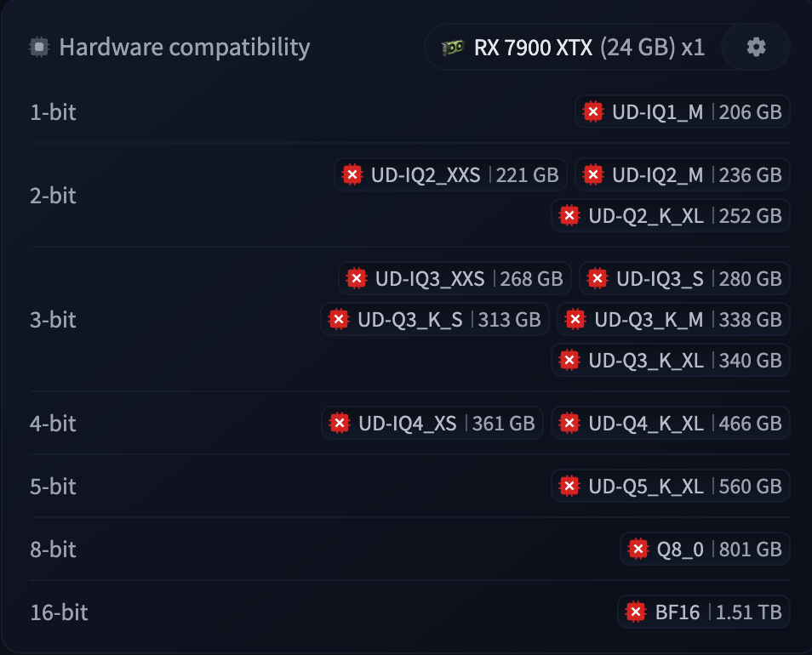Choose the UD-Q3_K_M 338 GB file
The height and width of the screenshot is (655, 812).
[x=673, y=319]
